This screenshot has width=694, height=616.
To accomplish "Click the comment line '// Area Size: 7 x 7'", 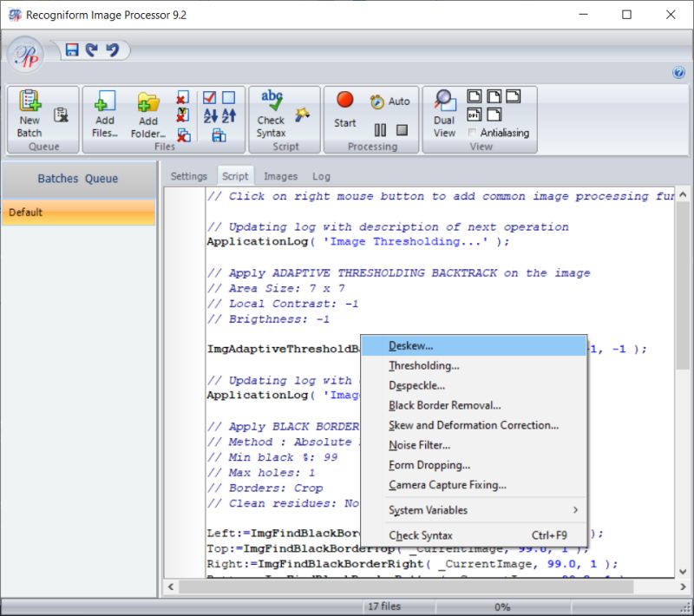I will (x=276, y=289).
